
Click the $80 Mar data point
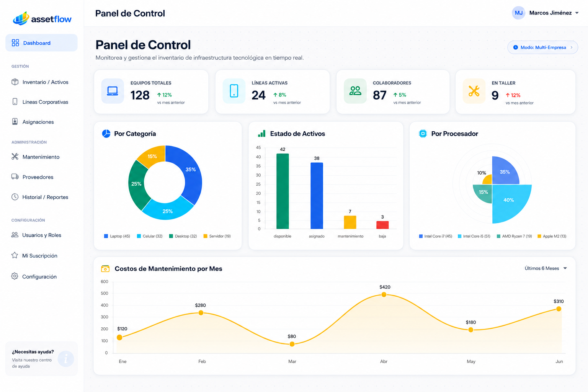point(292,344)
